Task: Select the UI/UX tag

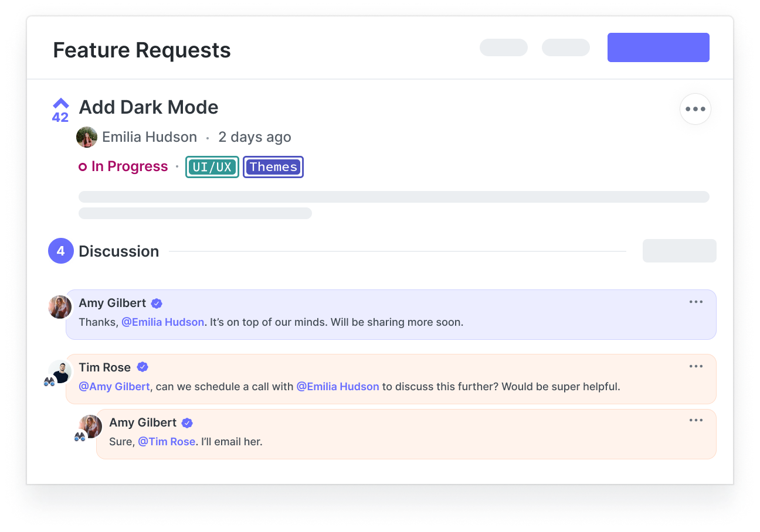Action: (212, 167)
